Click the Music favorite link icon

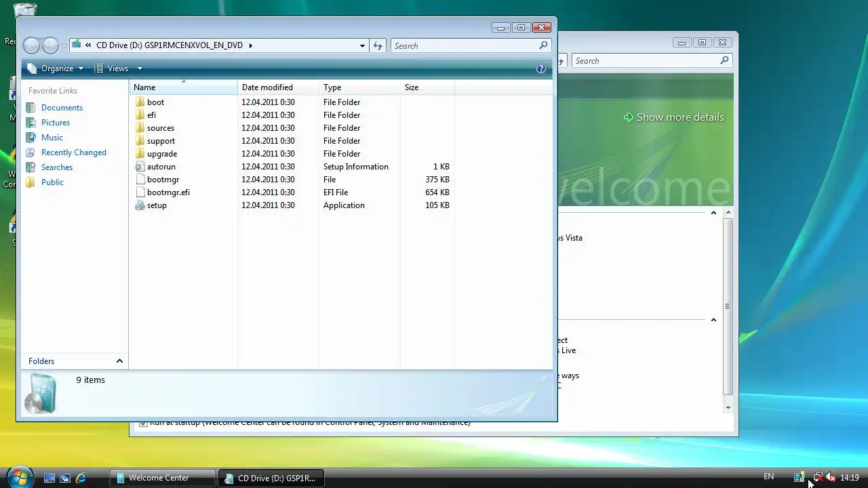(x=30, y=138)
